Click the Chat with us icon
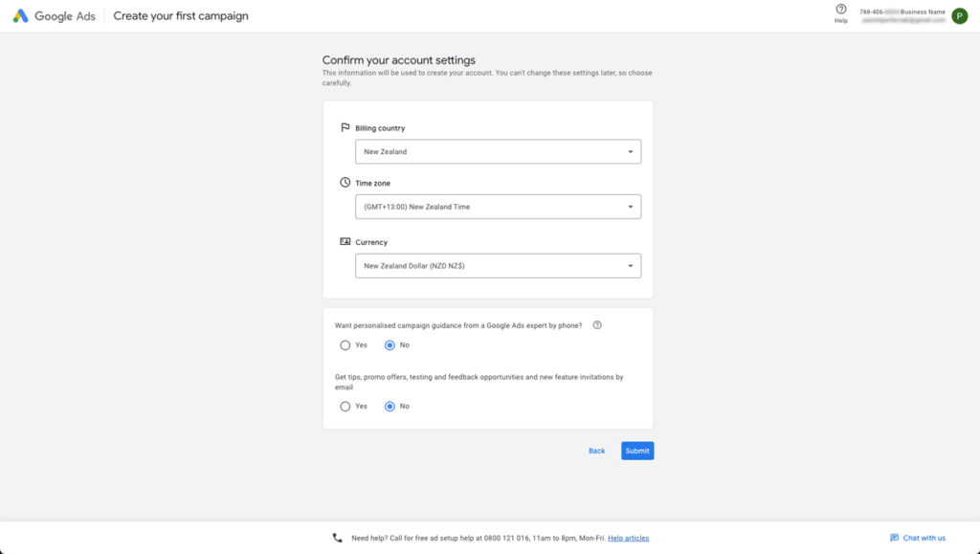The width and height of the screenshot is (980, 554). (894, 538)
